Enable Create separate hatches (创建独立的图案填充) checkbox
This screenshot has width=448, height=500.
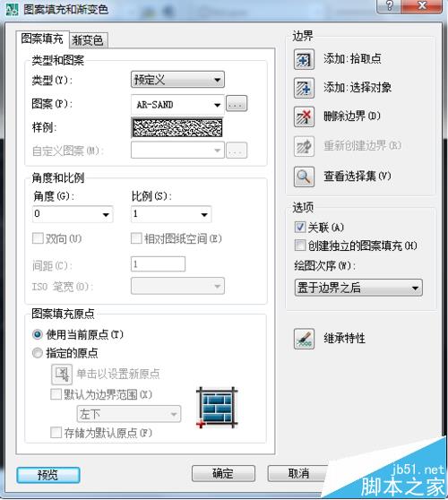[300, 246]
